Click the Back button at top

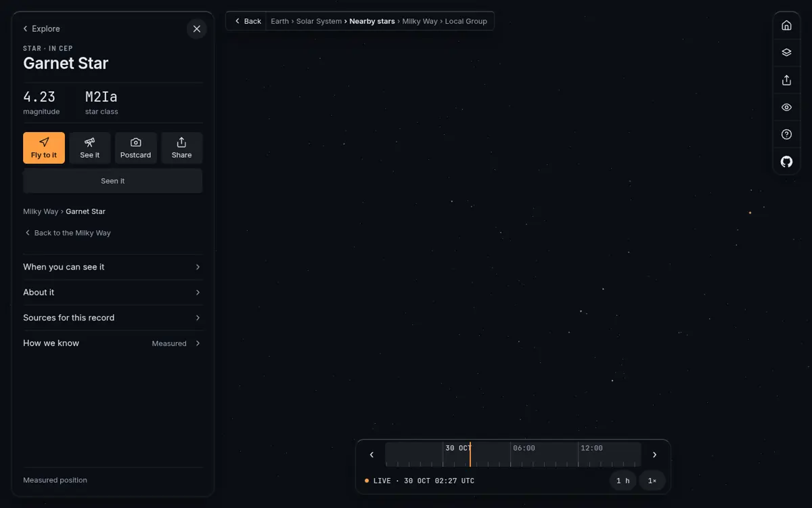click(x=247, y=21)
